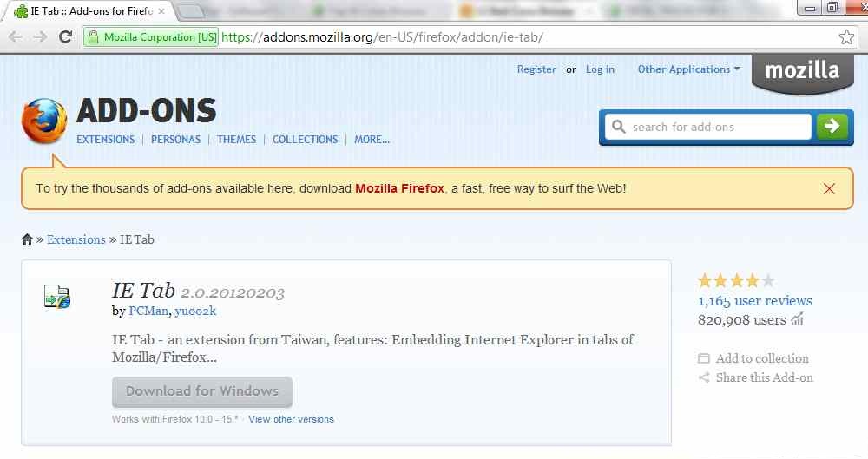
Task: Close the IE Tab browser tab
Action: (x=161, y=11)
